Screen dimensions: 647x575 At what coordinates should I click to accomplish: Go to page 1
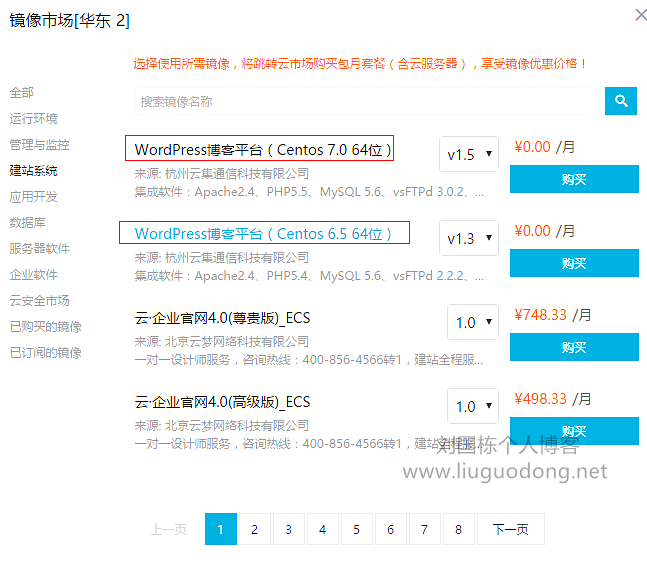click(221, 529)
